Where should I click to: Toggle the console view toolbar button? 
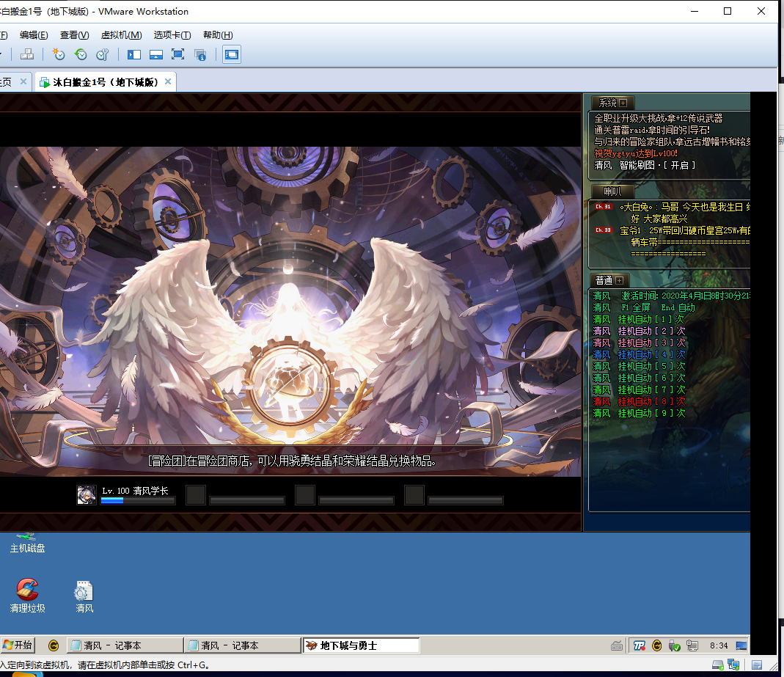[x=232, y=54]
